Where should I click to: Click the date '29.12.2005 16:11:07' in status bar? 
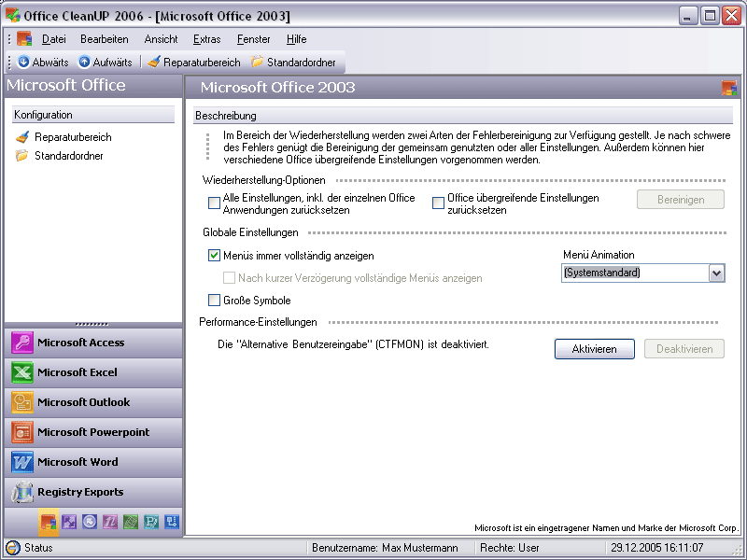click(657, 548)
